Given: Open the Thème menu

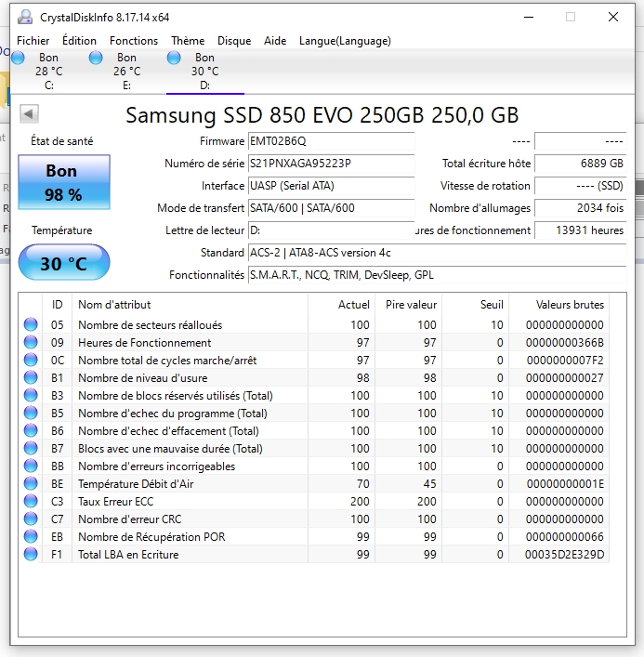Looking at the screenshot, I should (188, 41).
